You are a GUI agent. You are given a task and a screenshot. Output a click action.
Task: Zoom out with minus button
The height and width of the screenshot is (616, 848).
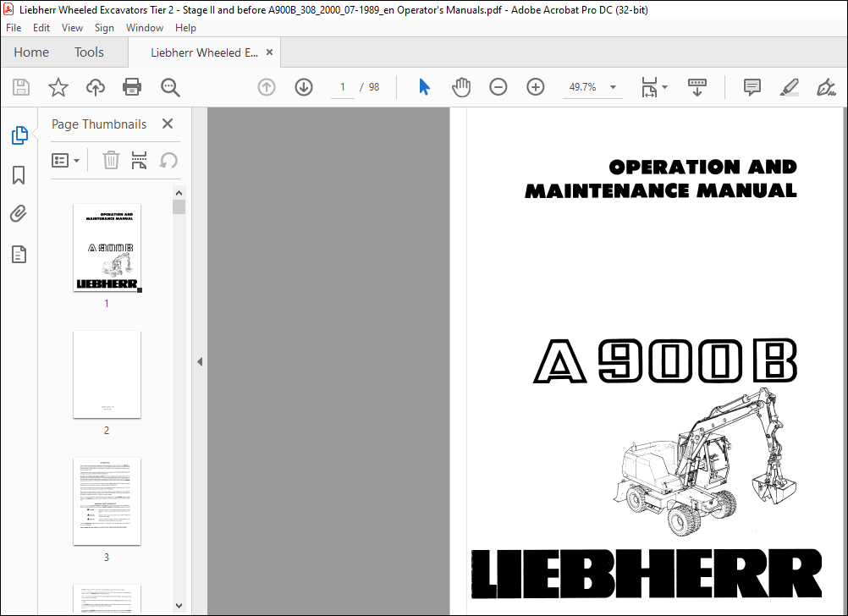(498, 87)
